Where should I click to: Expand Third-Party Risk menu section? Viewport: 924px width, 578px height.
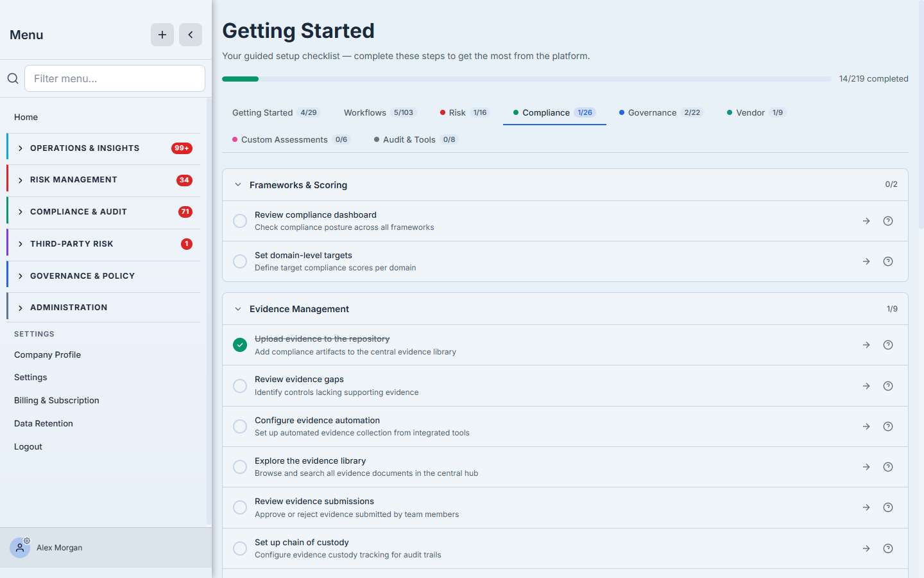tap(103, 244)
